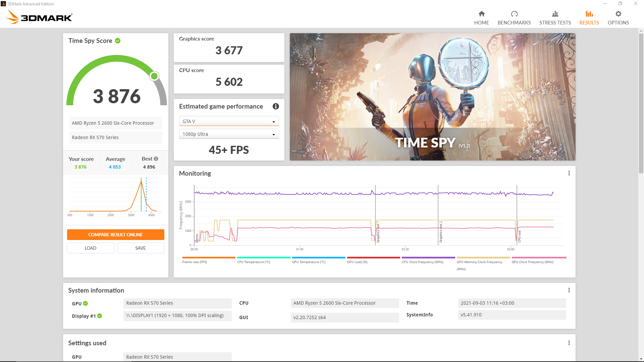The height and width of the screenshot is (362, 644).
Task: Open the Home page icon
Action: click(481, 14)
